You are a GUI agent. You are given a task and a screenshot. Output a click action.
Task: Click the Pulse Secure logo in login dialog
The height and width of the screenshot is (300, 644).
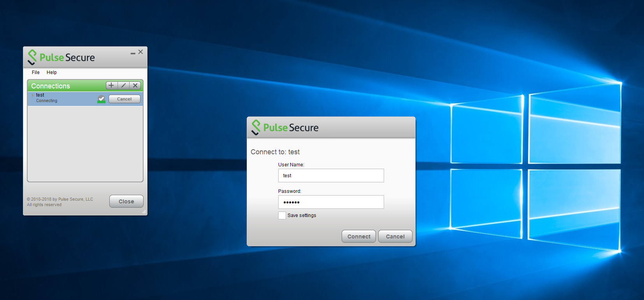[285, 127]
